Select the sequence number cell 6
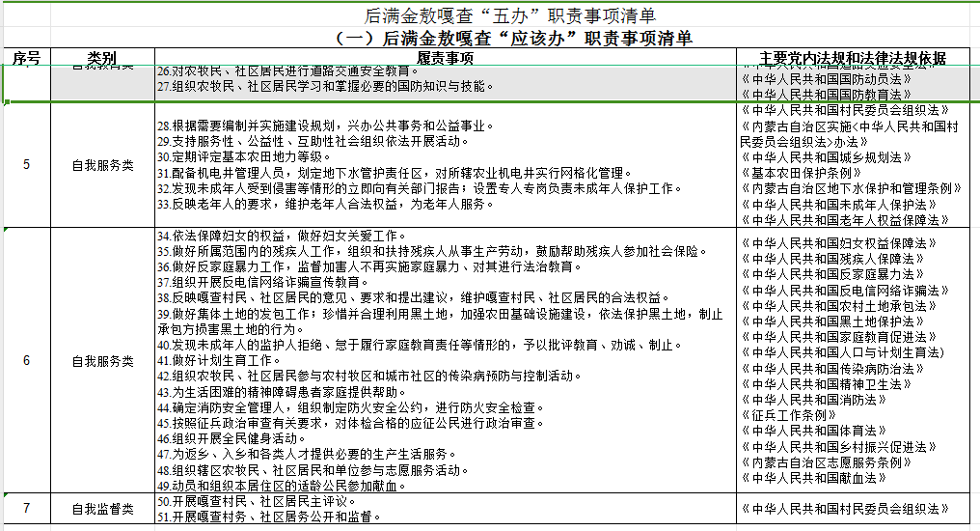The image size is (980, 531). [26, 360]
